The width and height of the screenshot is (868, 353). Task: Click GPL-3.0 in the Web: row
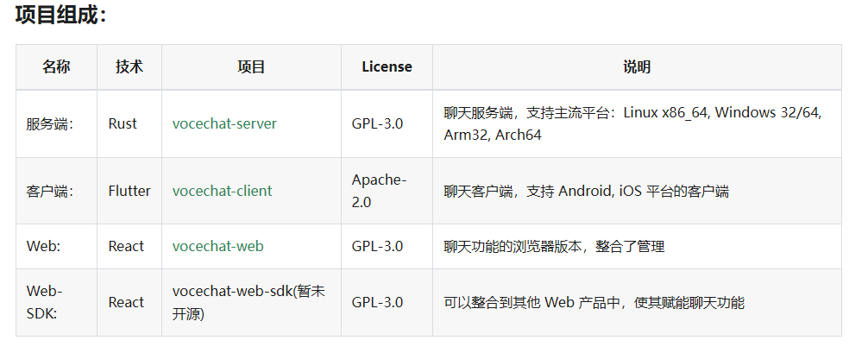point(378,247)
